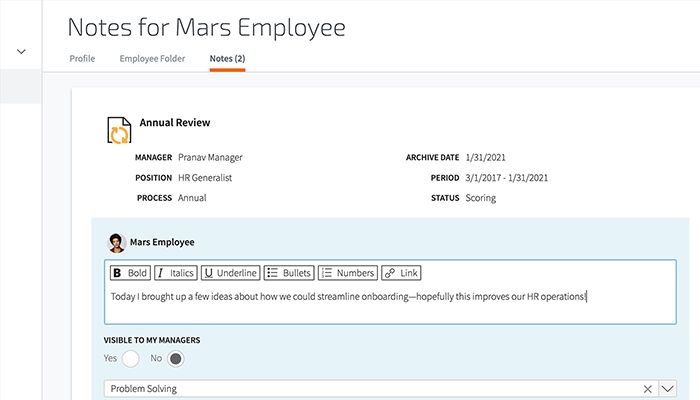The image size is (700, 400).
Task: Collapse the left sidebar chevron
Action: [x=21, y=51]
